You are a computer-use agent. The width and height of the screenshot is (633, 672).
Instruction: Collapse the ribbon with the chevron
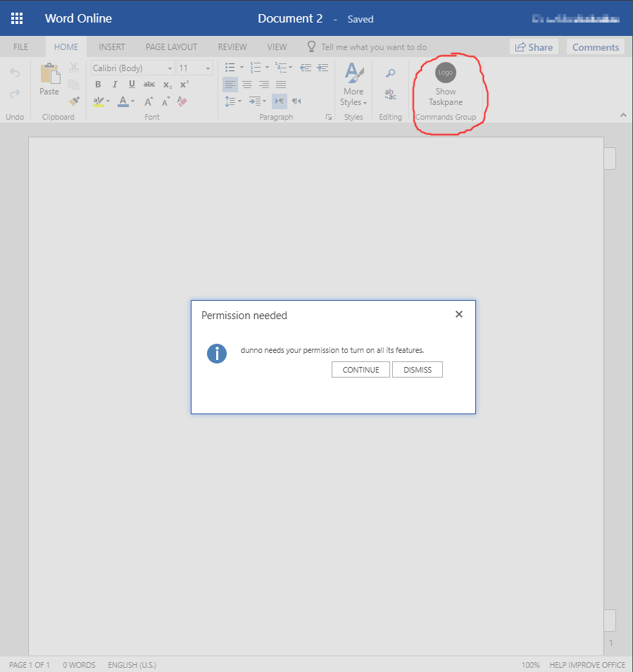point(623,115)
